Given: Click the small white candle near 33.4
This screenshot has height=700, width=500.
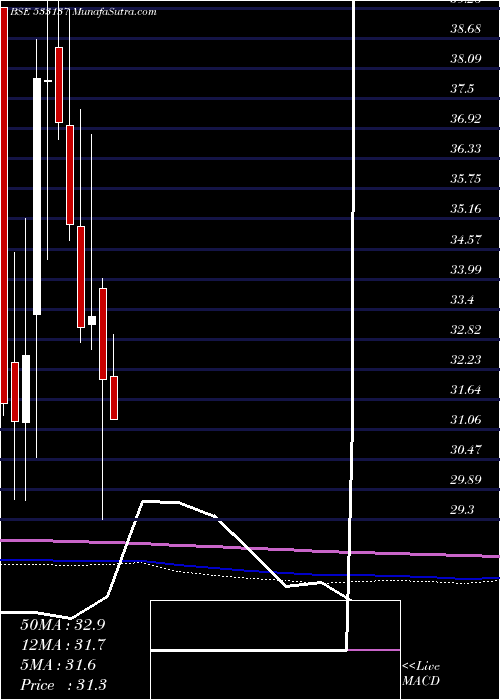Looking at the screenshot, I should tap(92, 320).
